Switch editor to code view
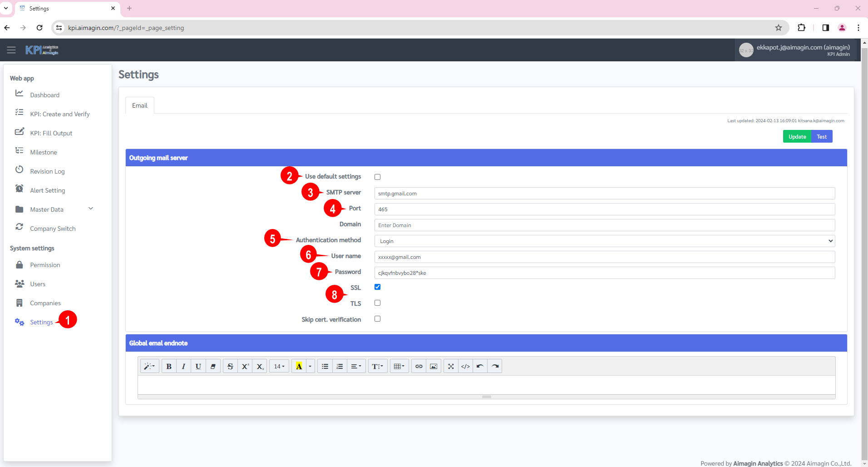This screenshot has height=467, width=868. [x=465, y=367]
